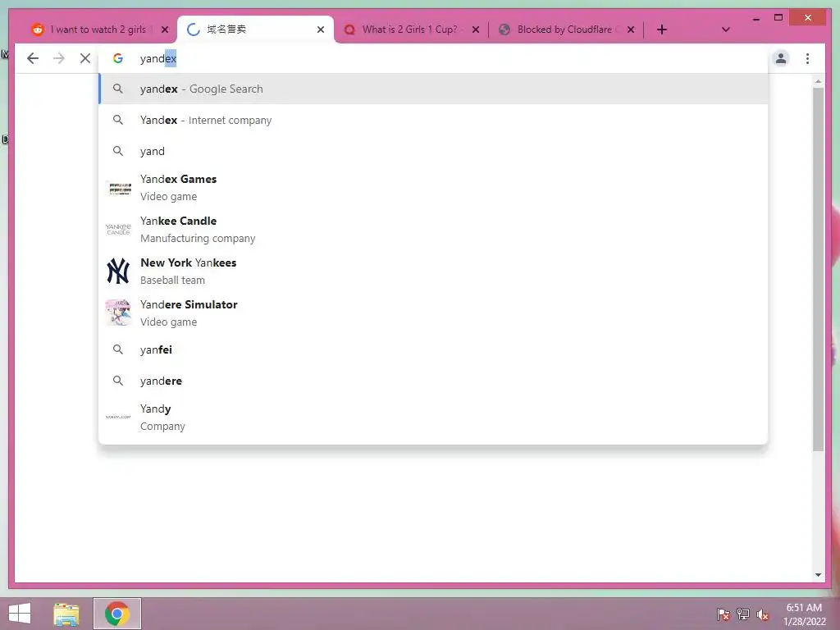Select the 'yanfei' search suggestion

pyautogui.click(x=433, y=349)
